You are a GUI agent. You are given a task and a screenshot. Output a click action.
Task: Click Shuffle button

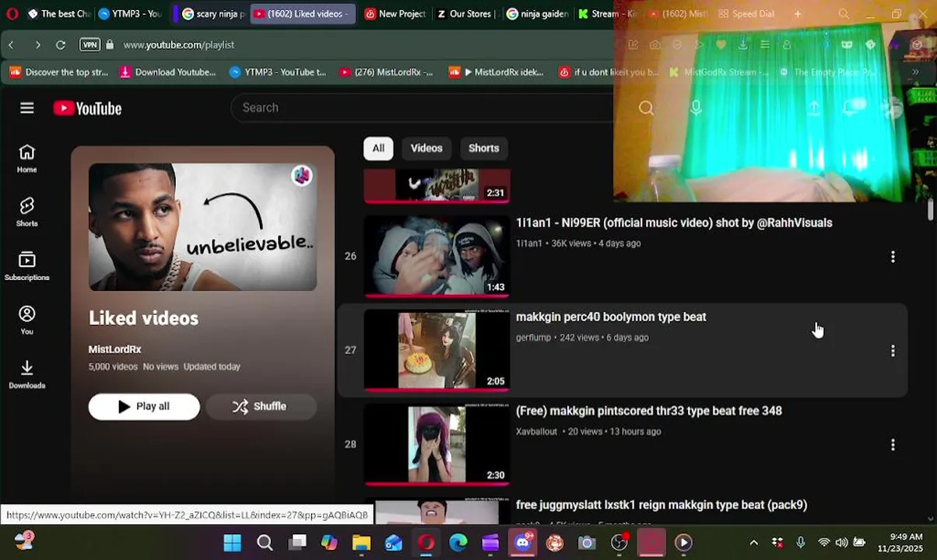[261, 406]
